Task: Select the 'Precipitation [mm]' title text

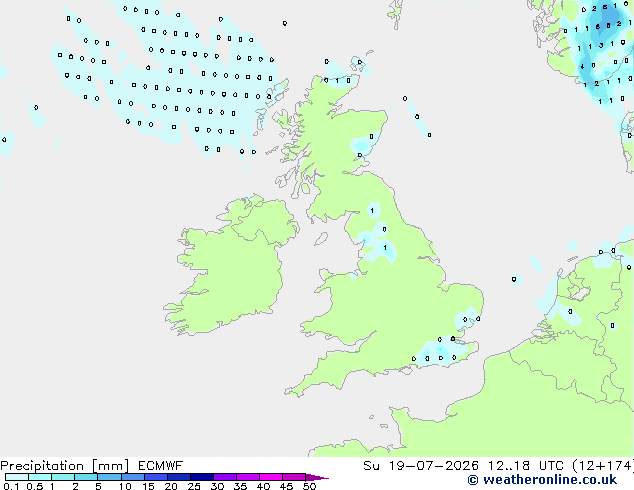Action: point(64,466)
